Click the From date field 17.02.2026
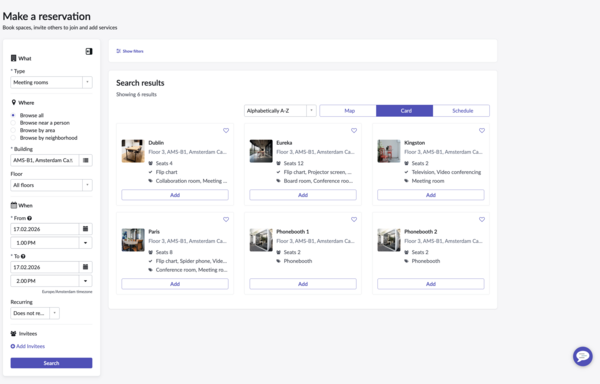Screen dimensions: 600x384 (44, 229)
